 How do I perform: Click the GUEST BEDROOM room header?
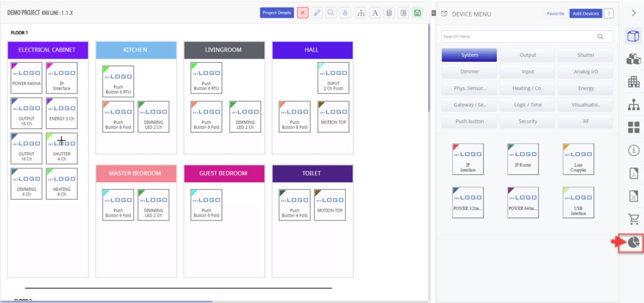pos(225,174)
